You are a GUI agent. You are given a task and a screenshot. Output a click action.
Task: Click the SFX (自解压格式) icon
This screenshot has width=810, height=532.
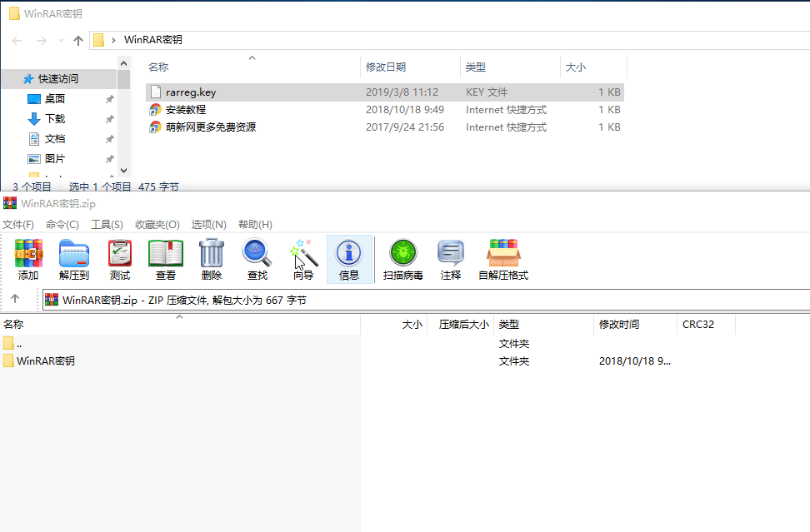503,260
